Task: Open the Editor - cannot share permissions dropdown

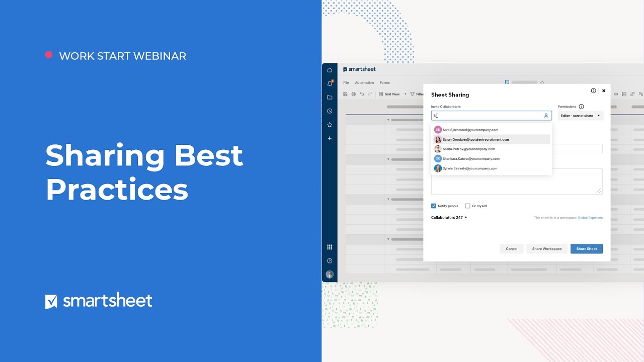Action: [580, 116]
